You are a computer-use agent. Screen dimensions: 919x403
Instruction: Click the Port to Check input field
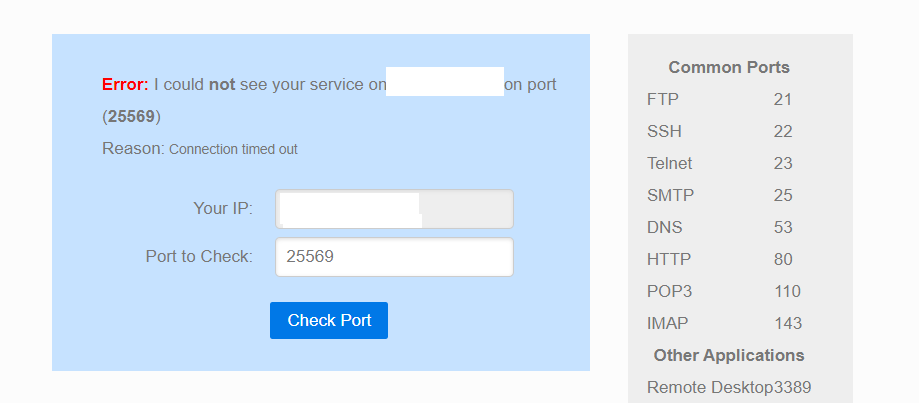(394, 257)
